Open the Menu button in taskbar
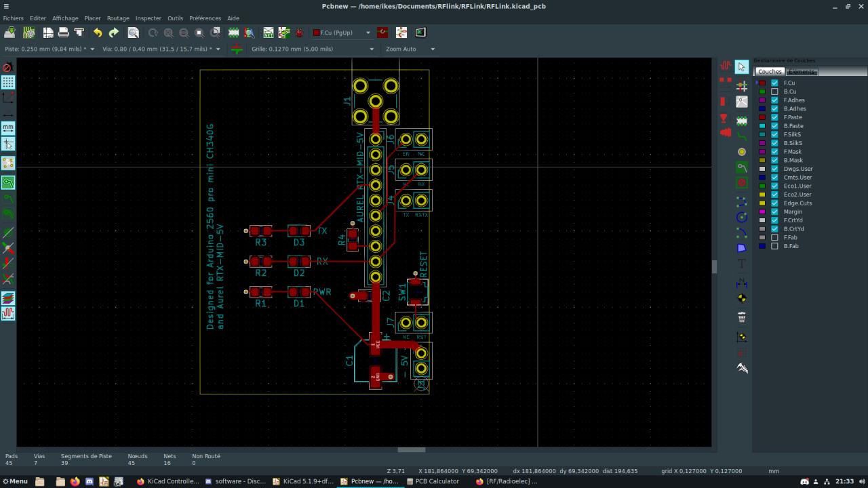Viewport: 868px width, 488px height. tap(14, 481)
